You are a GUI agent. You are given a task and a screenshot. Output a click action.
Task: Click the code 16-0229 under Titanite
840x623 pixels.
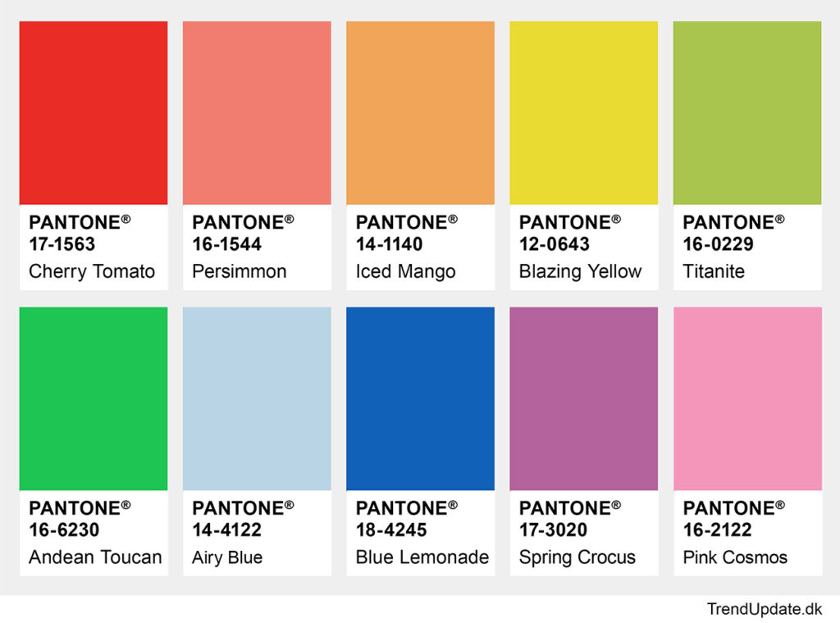click(718, 244)
